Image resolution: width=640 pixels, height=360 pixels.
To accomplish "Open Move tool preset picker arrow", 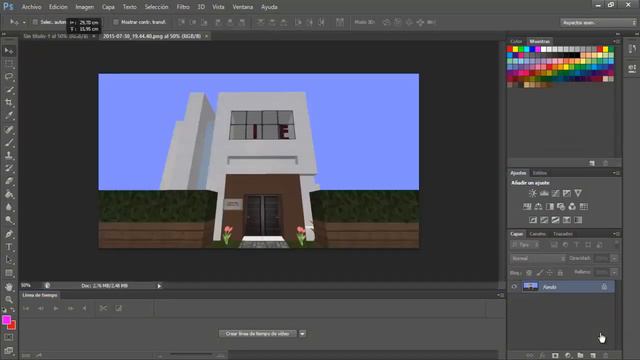I will click(24, 22).
